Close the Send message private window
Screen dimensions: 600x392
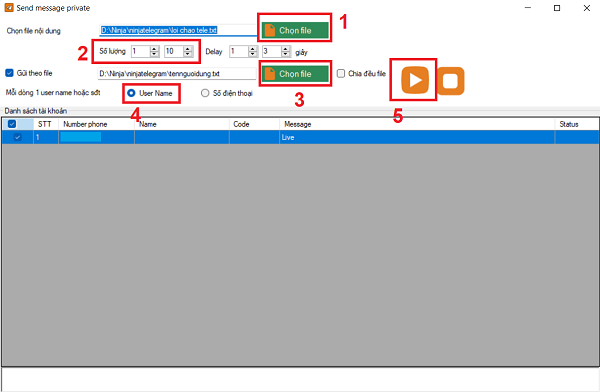[587, 8]
